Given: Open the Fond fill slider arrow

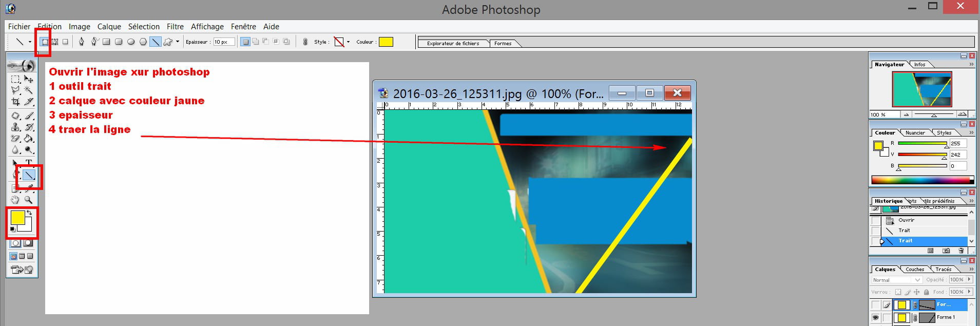Looking at the screenshot, I should click(969, 292).
